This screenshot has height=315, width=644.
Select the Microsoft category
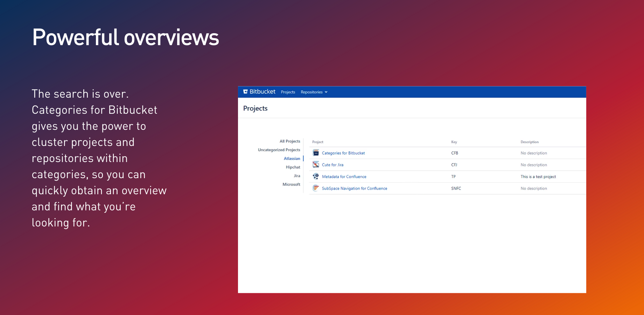[x=291, y=184]
